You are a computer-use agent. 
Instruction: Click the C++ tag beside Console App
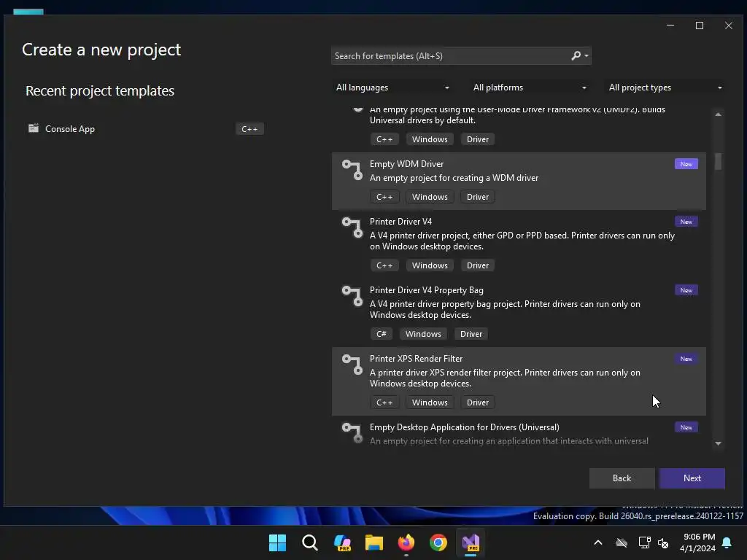(x=249, y=129)
